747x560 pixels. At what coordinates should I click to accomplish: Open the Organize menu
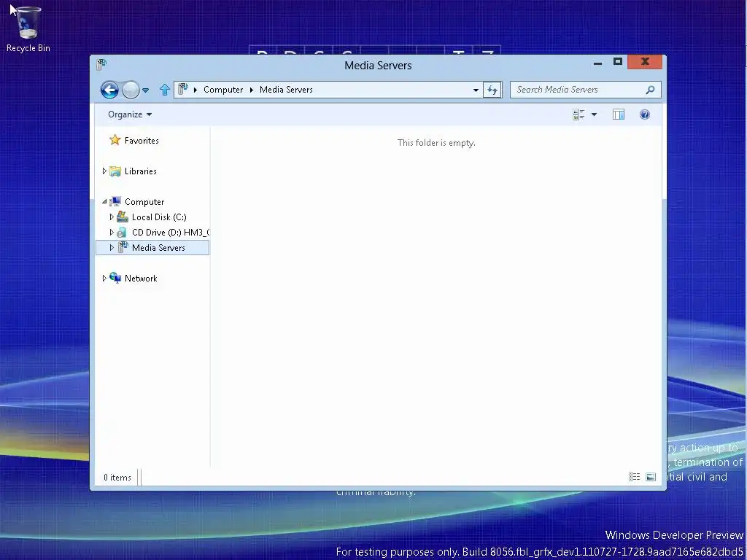[x=130, y=114]
